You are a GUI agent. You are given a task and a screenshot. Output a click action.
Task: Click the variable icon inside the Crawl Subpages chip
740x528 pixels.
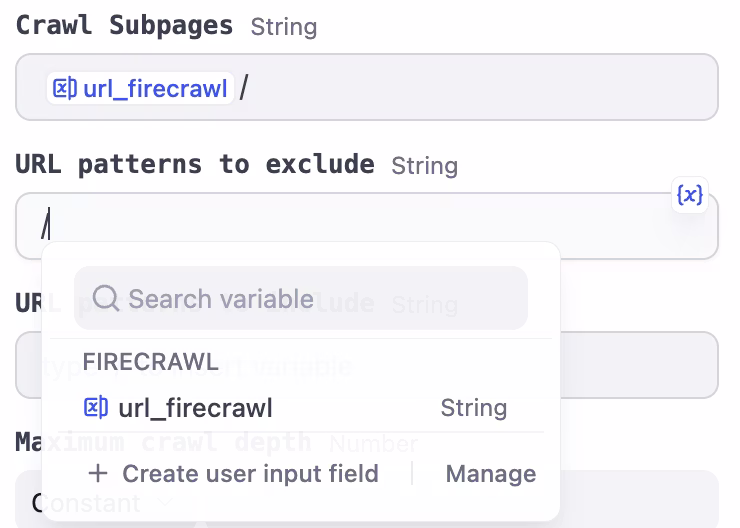pyautogui.click(x=65, y=89)
